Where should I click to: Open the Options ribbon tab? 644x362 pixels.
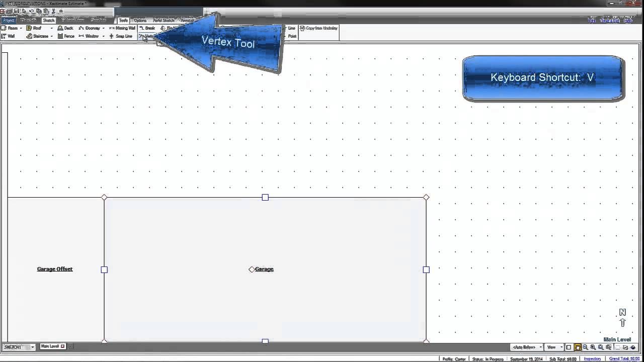tap(140, 21)
